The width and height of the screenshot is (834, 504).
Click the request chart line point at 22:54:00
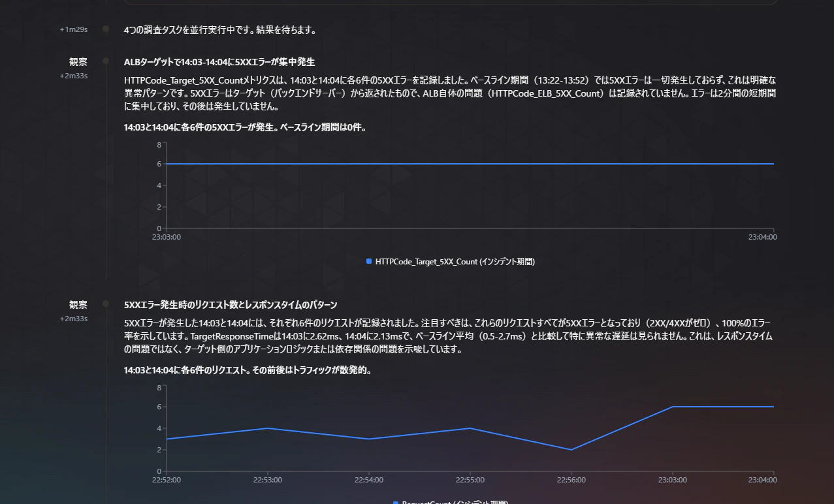[369, 439]
